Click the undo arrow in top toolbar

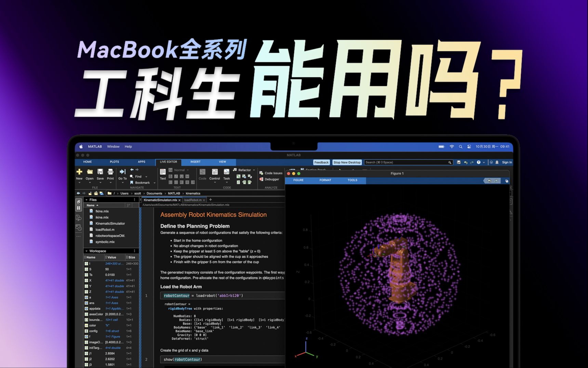click(x=466, y=162)
